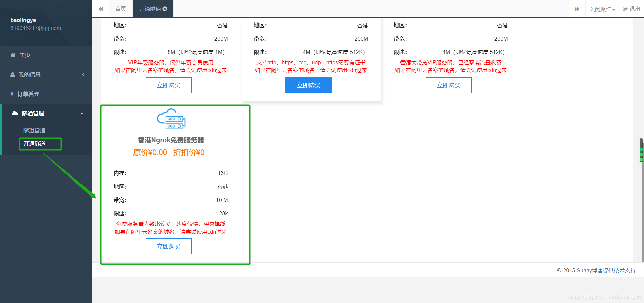
Task: Switch to the 首页 tab
Action: point(121,9)
